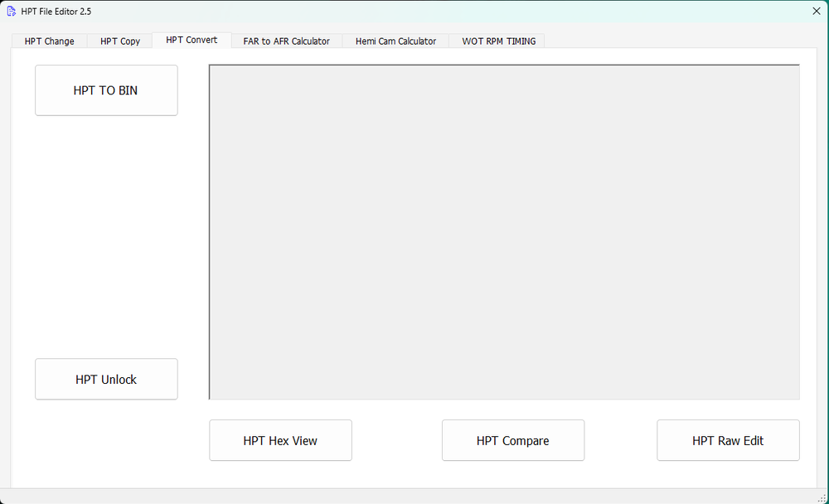829x504 pixels.
Task: Switch to the HPT Change tab
Action: coord(49,41)
